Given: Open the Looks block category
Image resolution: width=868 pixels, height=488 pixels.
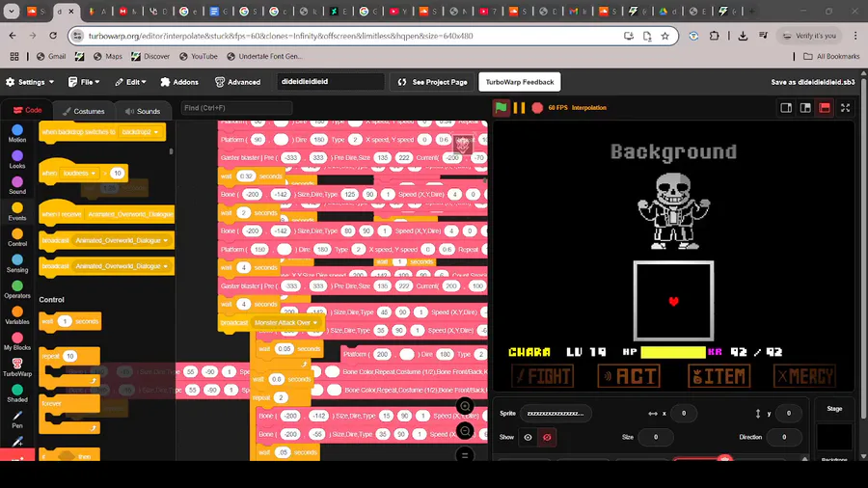Looking at the screenshot, I should coord(17,159).
